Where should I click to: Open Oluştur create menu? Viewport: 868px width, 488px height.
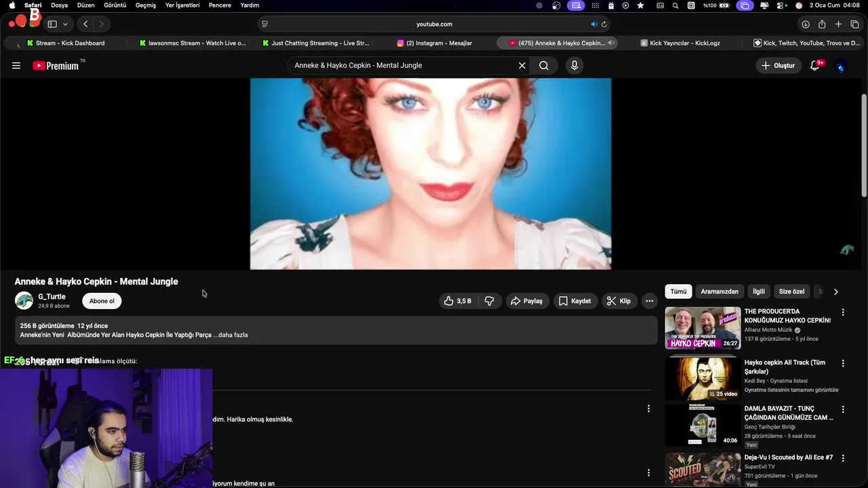point(777,66)
